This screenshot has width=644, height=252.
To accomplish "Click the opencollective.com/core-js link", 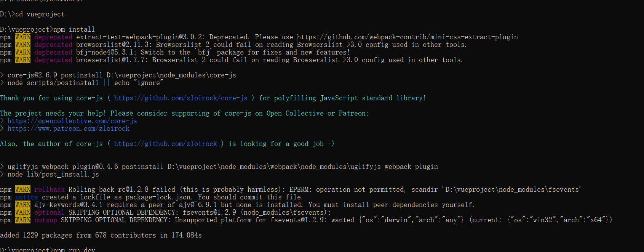I will coord(72,121).
